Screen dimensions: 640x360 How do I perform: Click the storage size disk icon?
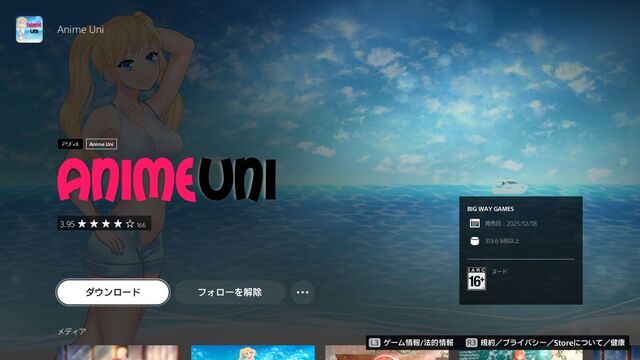pos(474,241)
